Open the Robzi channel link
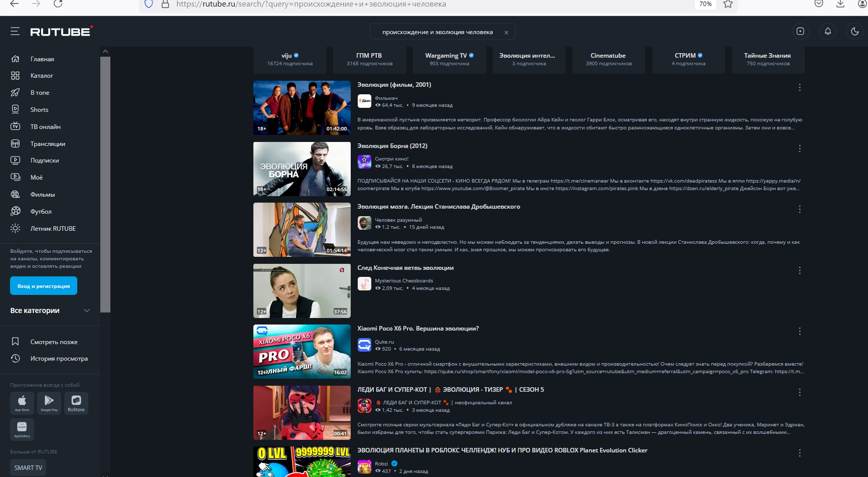 coord(381,464)
